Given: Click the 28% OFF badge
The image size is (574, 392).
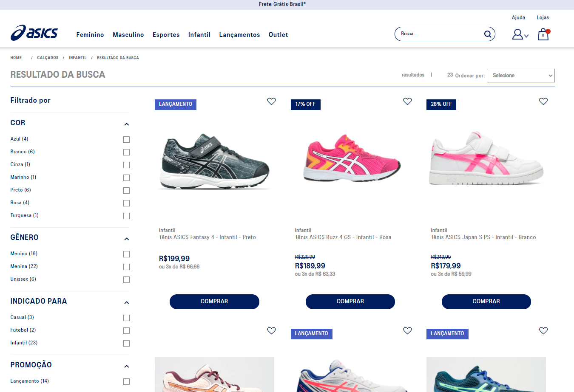Looking at the screenshot, I should coord(441,104).
